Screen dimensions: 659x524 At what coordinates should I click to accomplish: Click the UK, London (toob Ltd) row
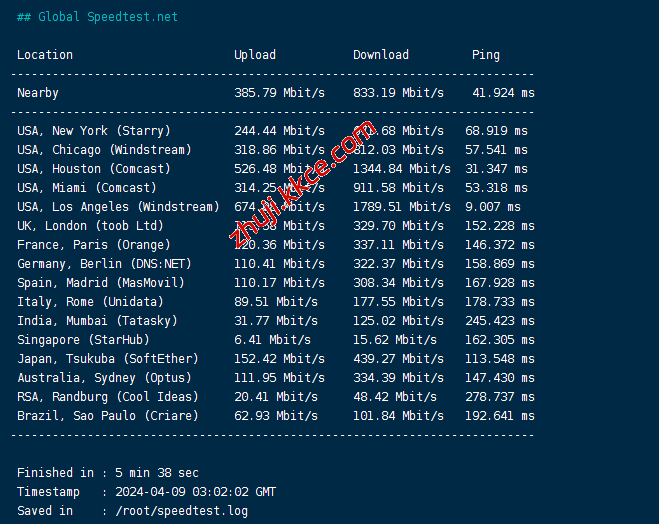90,226
